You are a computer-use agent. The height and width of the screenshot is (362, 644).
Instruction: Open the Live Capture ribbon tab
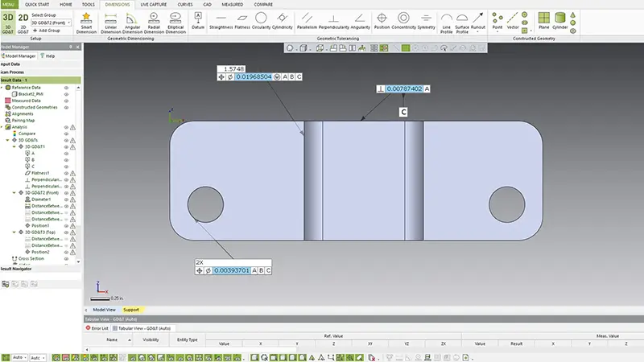152,4
